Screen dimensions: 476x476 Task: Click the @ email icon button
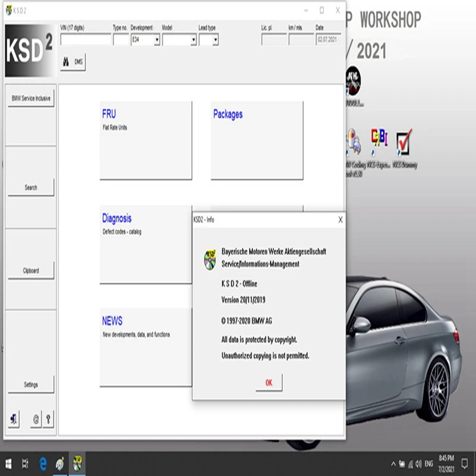[x=36, y=419]
